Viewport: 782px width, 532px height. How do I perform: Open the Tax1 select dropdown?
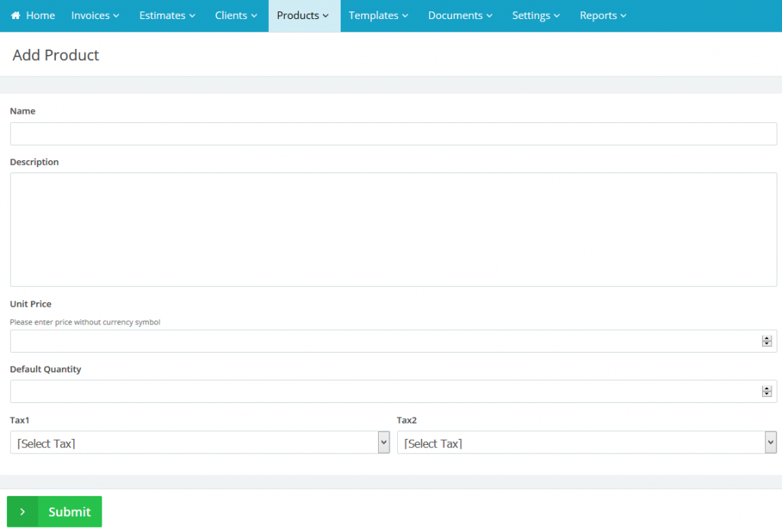tap(200, 443)
